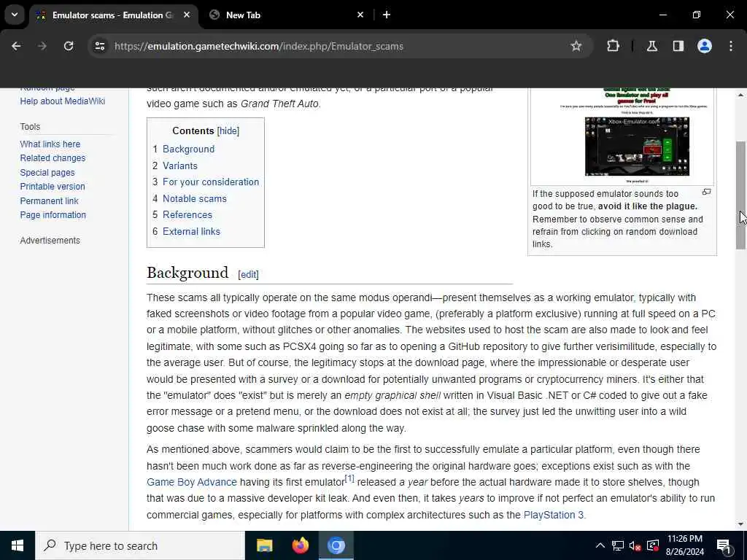Show hidden system tray icons

click(x=600, y=545)
